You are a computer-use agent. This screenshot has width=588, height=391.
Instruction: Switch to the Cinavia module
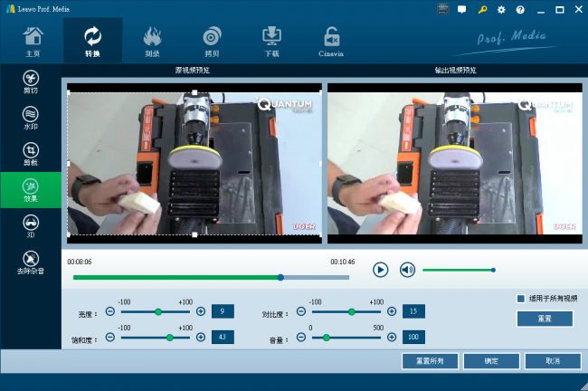(x=332, y=41)
